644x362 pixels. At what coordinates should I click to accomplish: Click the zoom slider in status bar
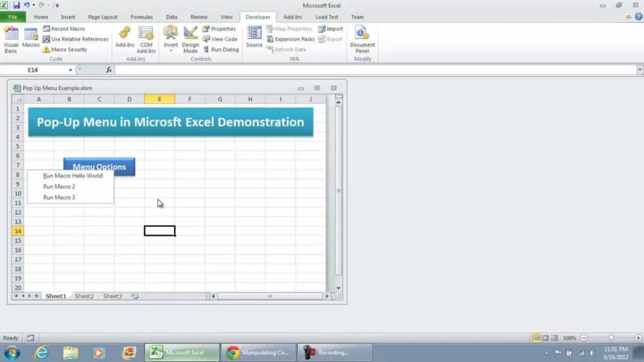click(x=610, y=338)
